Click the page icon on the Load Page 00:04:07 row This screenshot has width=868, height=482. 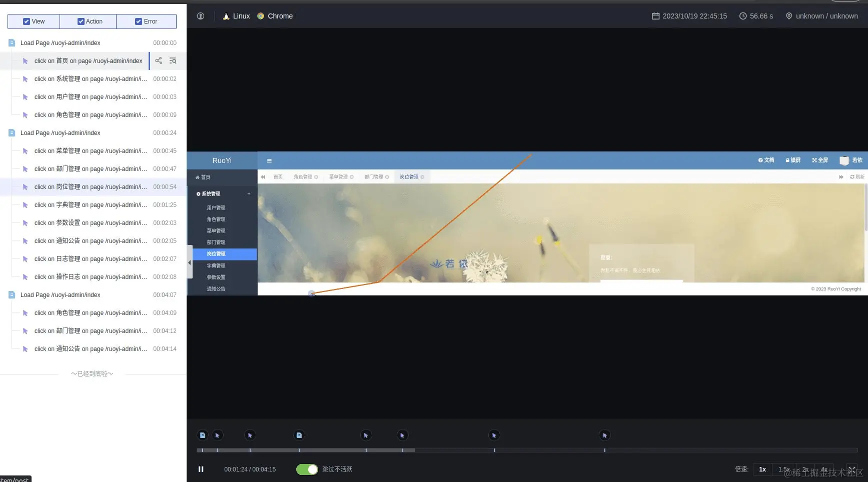tap(12, 295)
